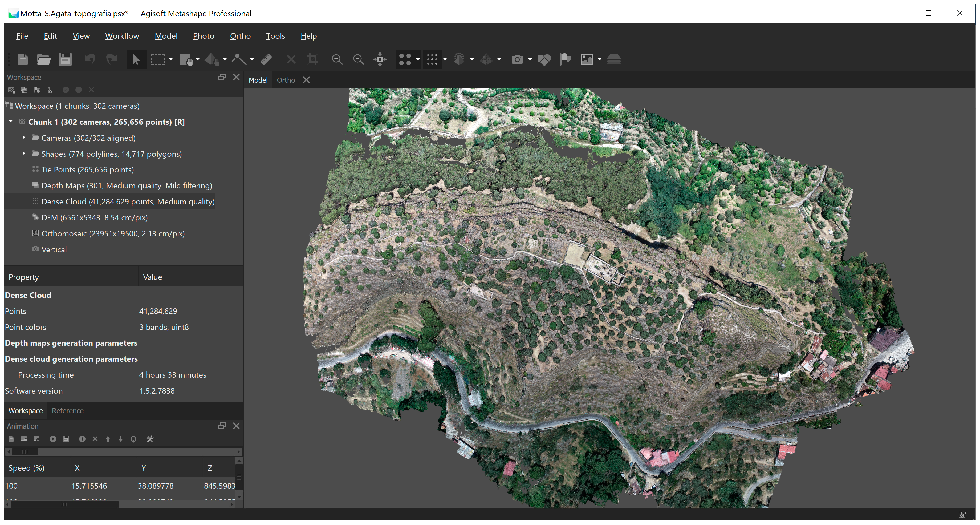Click the reset view tool
980x525 pixels.
coord(380,59)
